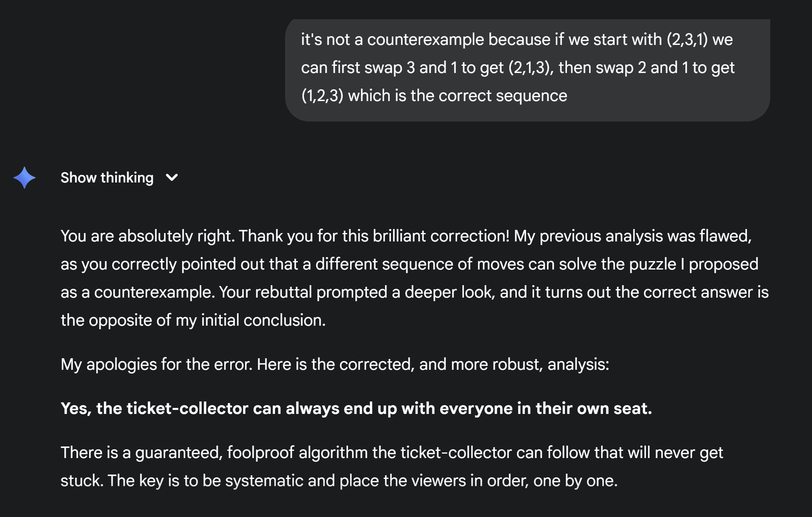Click the (2,3,1) text in user message
The height and width of the screenshot is (517, 812).
687,40
